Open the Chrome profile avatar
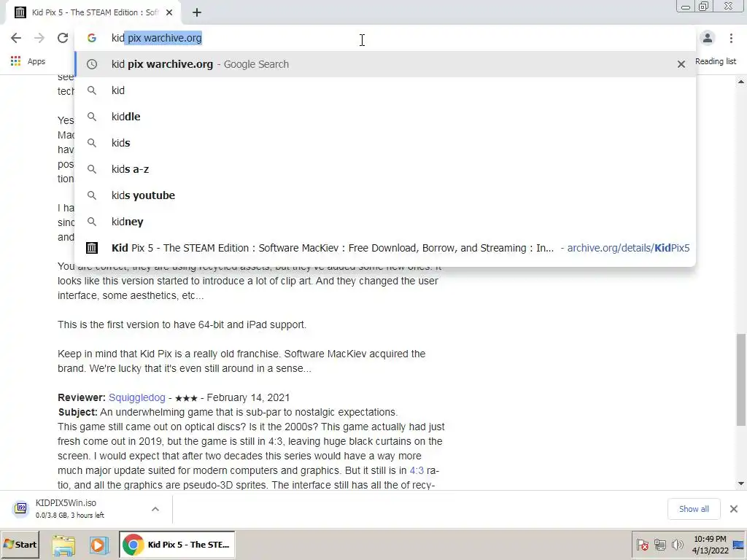 tap(708, 38)
